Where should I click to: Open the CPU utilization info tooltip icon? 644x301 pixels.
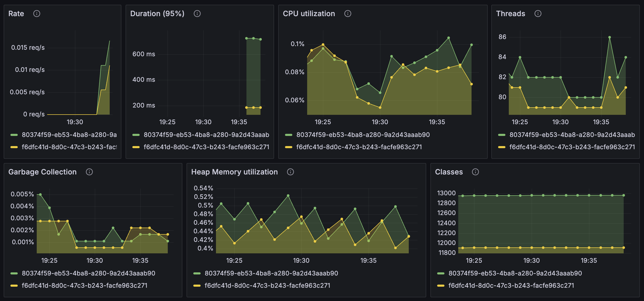[348, 14]
